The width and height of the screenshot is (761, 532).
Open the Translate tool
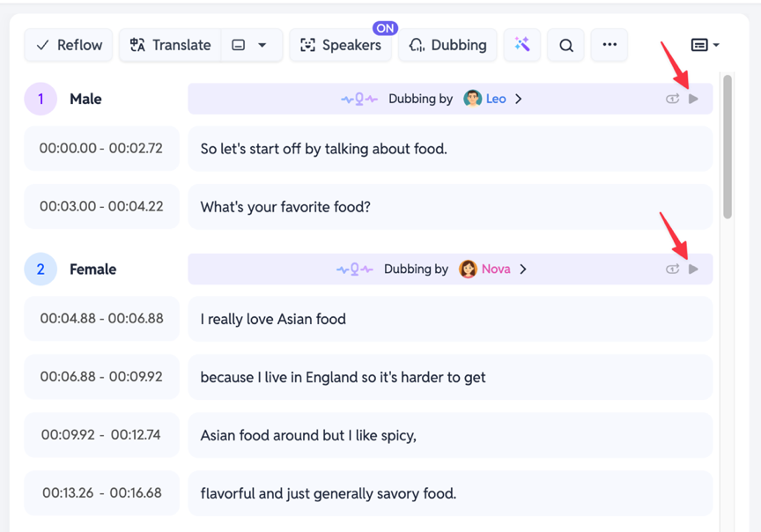170,45
